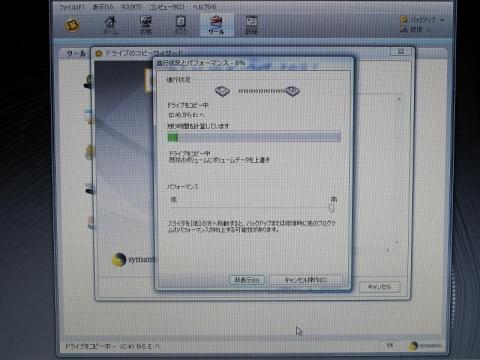Click the source drive icon in progress dialog

point(222,91)
